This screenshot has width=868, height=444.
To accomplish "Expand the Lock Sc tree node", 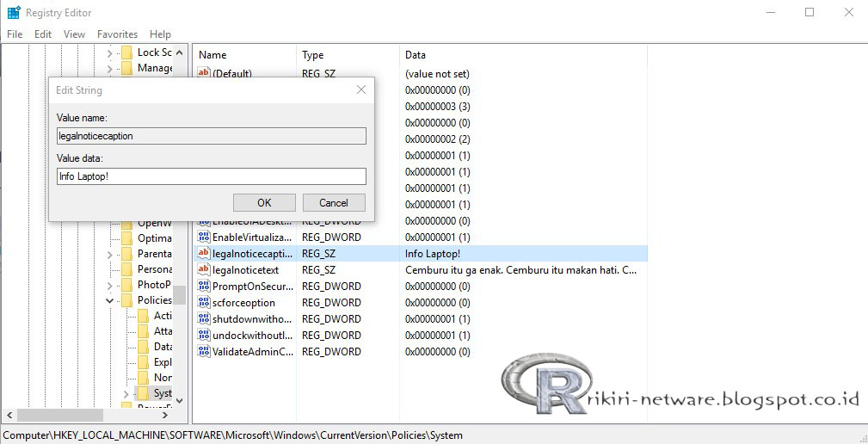I will (x=109, y=53).
